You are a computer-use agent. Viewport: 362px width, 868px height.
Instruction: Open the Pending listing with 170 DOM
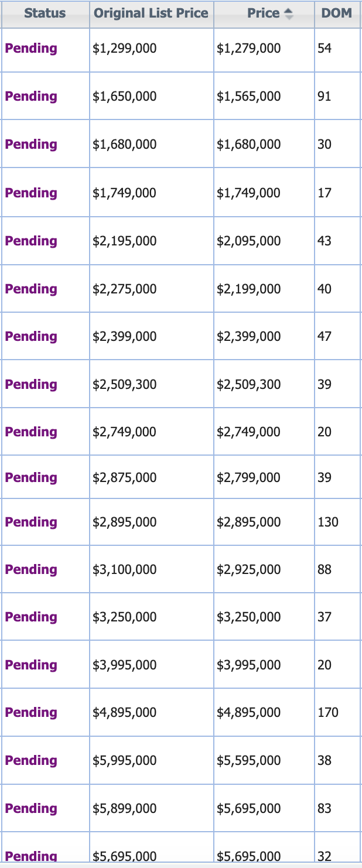(x=31, y=712)
